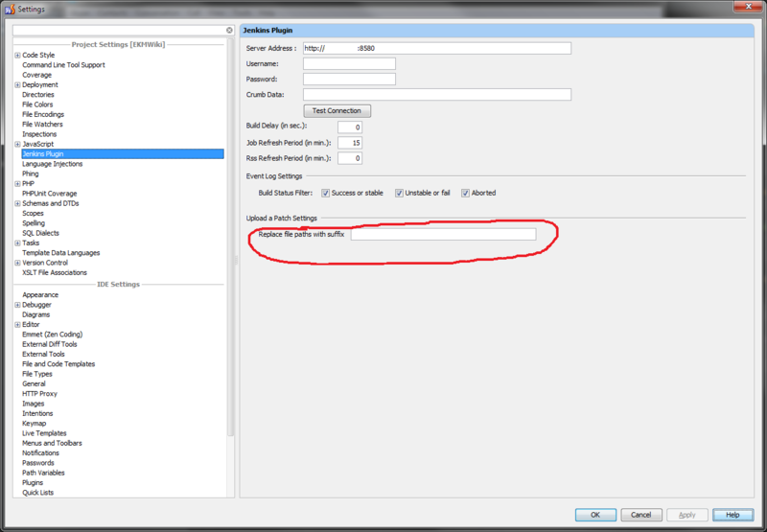Select Template Data Languages settings
This screenshot has width=767, height=532.
pos(61,253)
